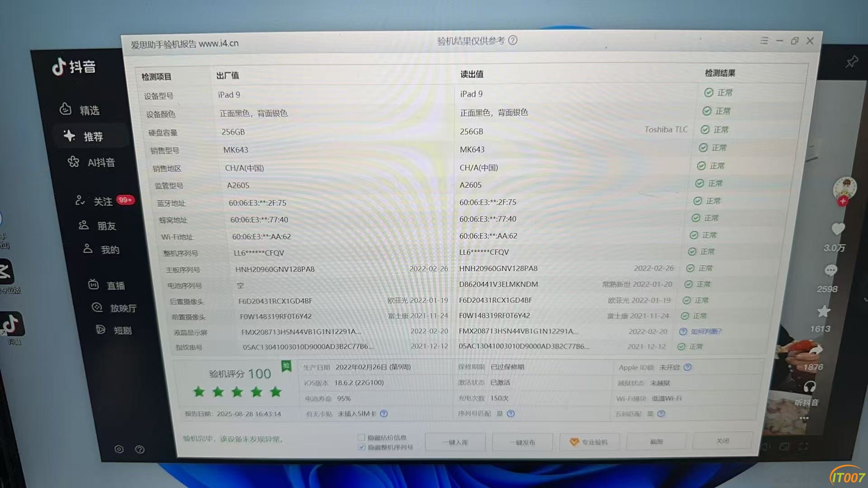Click read-out battery serial D8620441V3ELMKNDM
Image resolution: width=868 pixels, height=488 pixels.
click(498, 284)
